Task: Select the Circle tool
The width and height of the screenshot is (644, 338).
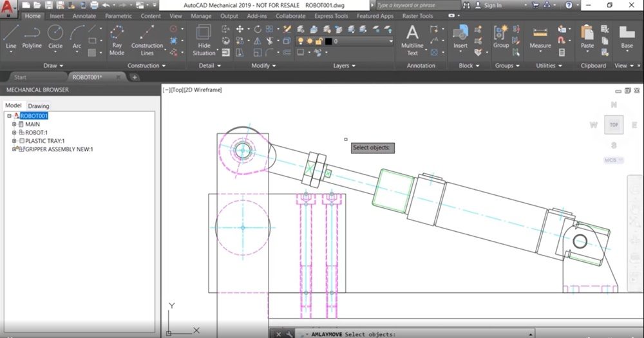Action: tap(55, 36)
